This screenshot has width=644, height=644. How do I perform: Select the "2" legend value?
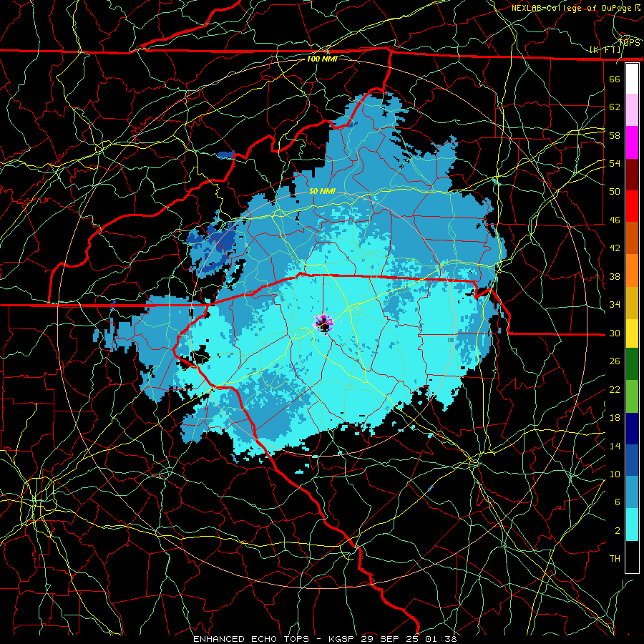[x=617, y=531]
